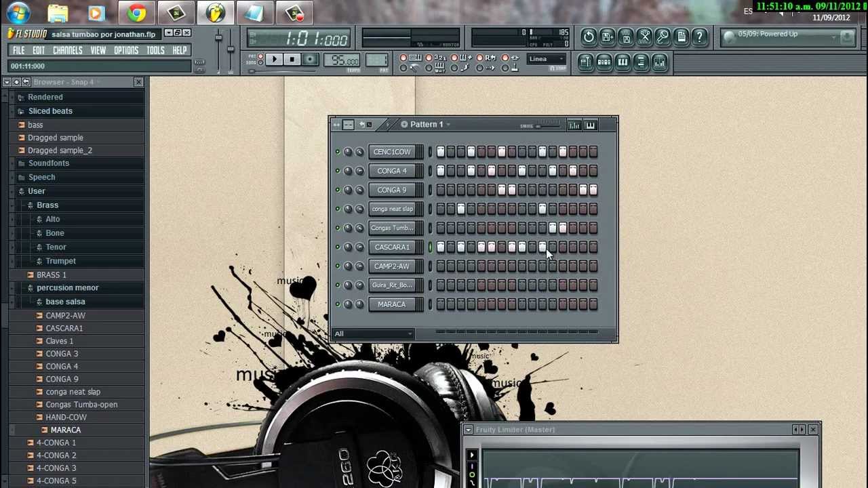Click the conga neat slap channel button

[x=392, y=209]
